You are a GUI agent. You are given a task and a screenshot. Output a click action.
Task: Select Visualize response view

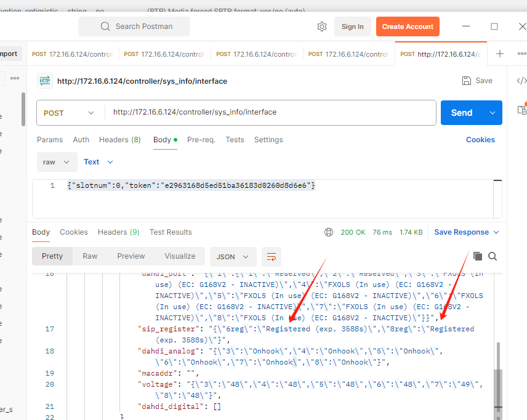click(180, 256)
